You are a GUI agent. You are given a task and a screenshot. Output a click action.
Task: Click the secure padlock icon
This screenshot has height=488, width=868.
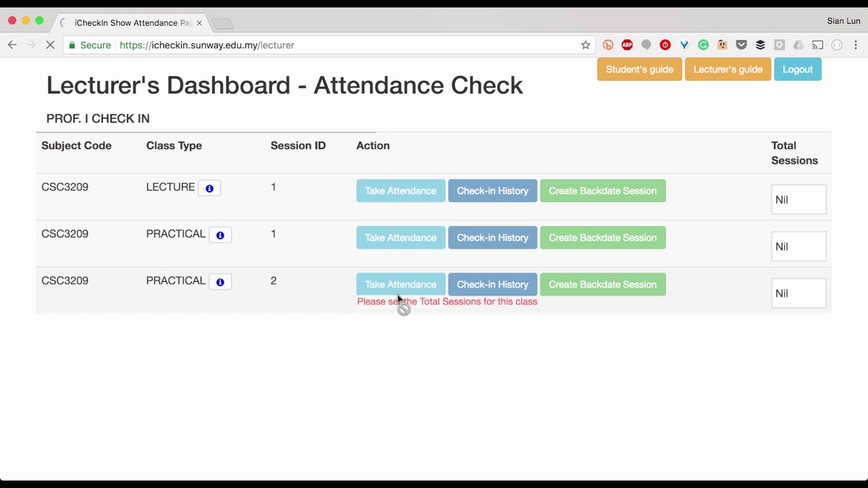tap(73, 45)
